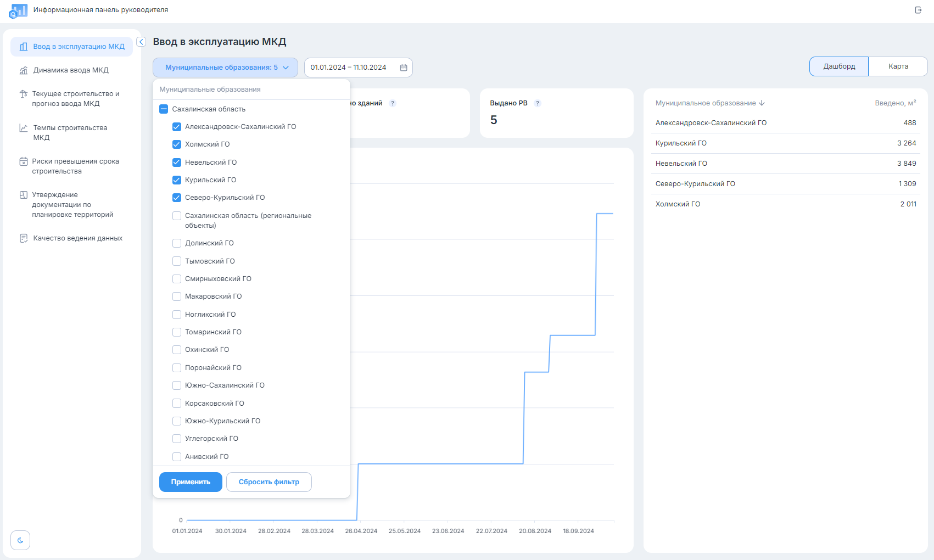Uncheck the Невельский ГО checkbox

(177, 163)
